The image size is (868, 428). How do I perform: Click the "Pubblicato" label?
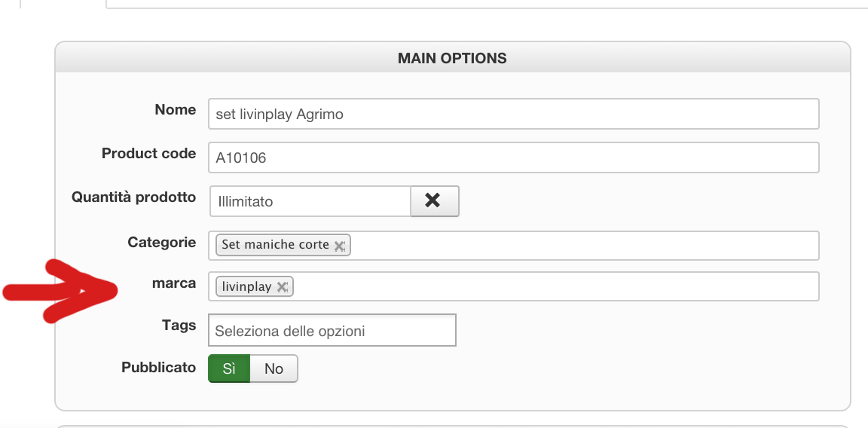[x=158, y=368]
